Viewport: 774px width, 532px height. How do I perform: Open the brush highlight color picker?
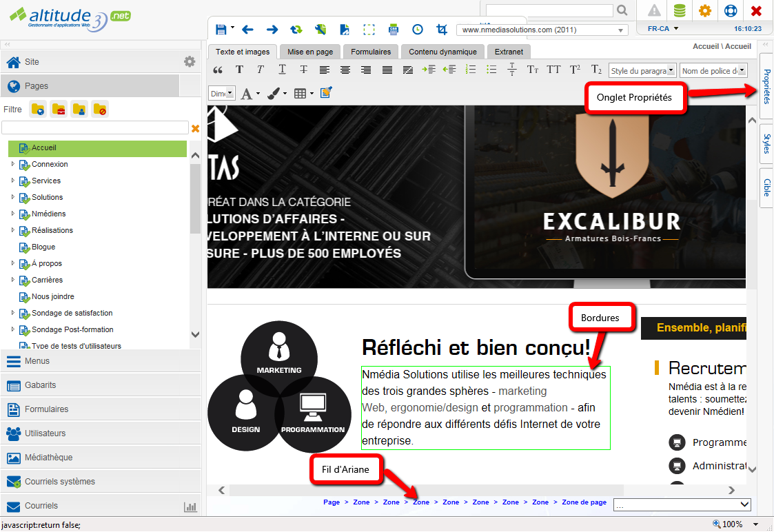[x=276, y=93]
